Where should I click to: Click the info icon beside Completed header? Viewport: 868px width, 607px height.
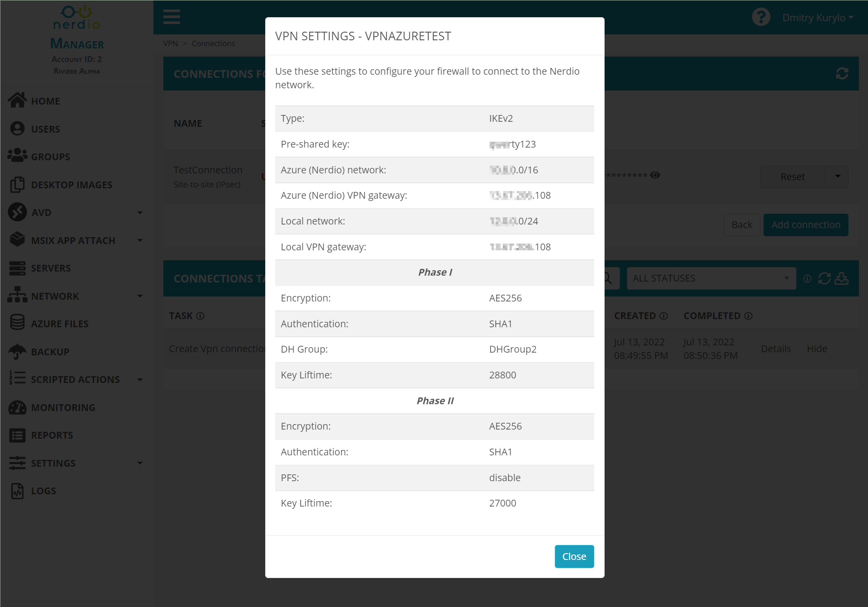click(749, 316)
